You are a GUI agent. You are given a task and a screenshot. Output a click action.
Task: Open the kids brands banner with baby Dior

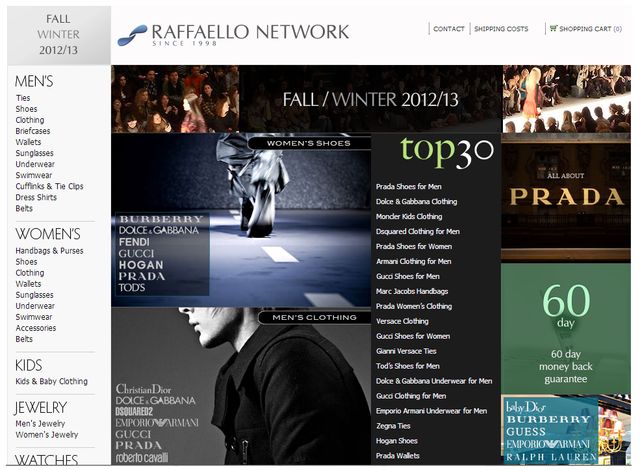566,429
